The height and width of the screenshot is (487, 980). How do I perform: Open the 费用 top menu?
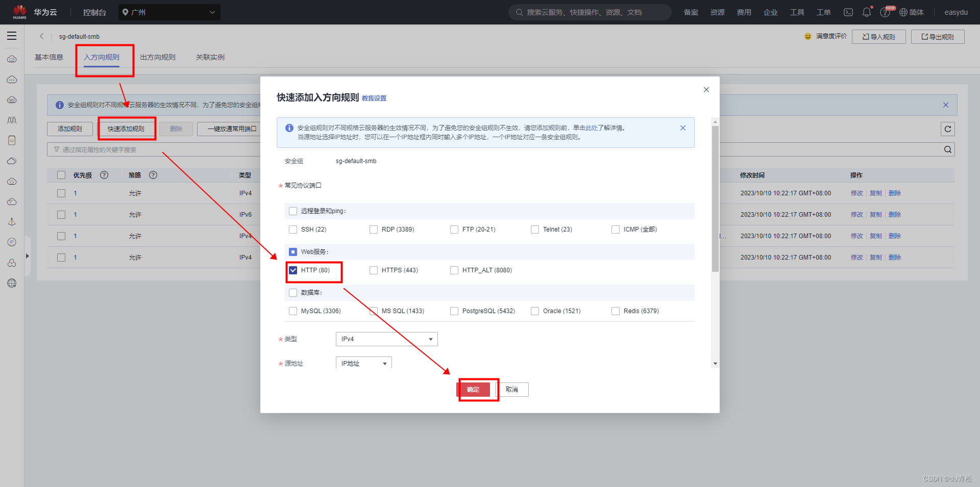(744, 12)
